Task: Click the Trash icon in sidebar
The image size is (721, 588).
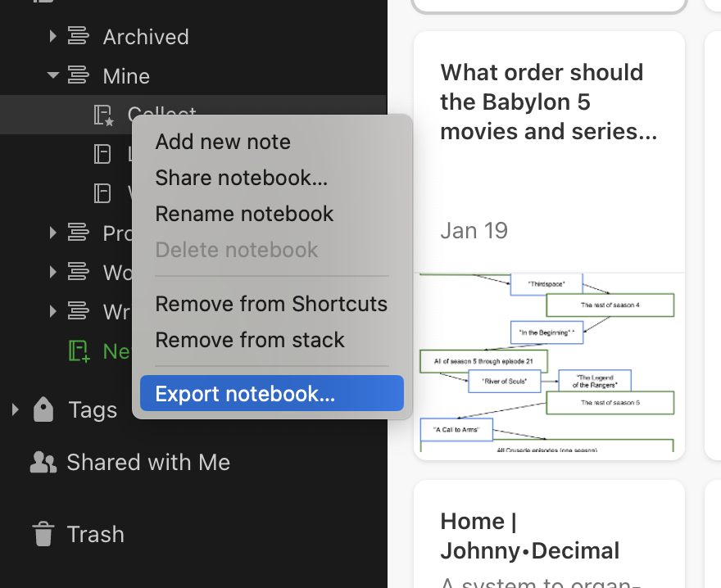Action: (43, 534)
